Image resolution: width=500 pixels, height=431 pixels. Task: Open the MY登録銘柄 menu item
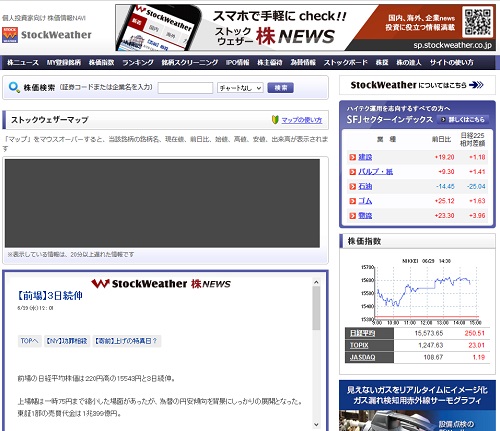click(63, 62)
